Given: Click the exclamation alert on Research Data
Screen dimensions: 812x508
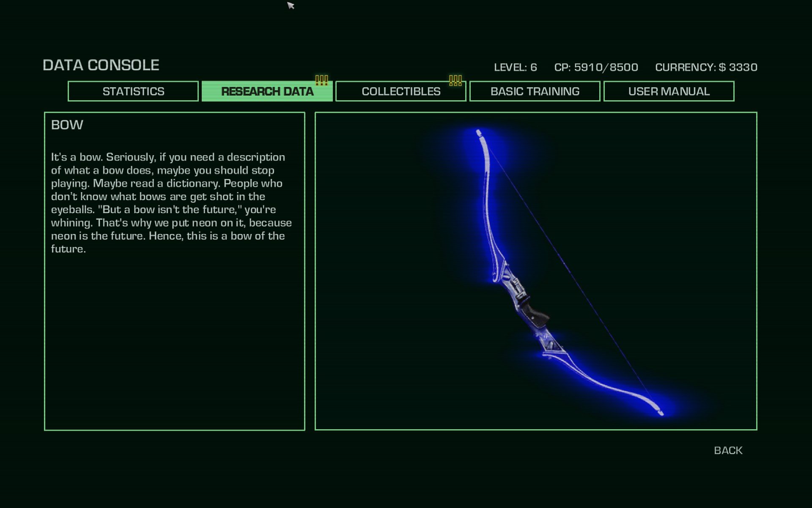Looking at the screenshot, I should pos(321,80).
